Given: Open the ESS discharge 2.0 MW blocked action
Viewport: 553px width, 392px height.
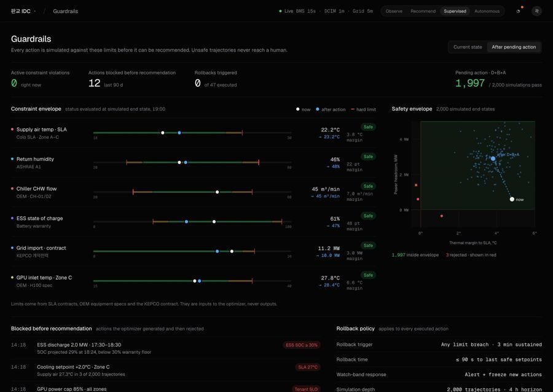Looking at the screenshot, I should tap(165, 348).
